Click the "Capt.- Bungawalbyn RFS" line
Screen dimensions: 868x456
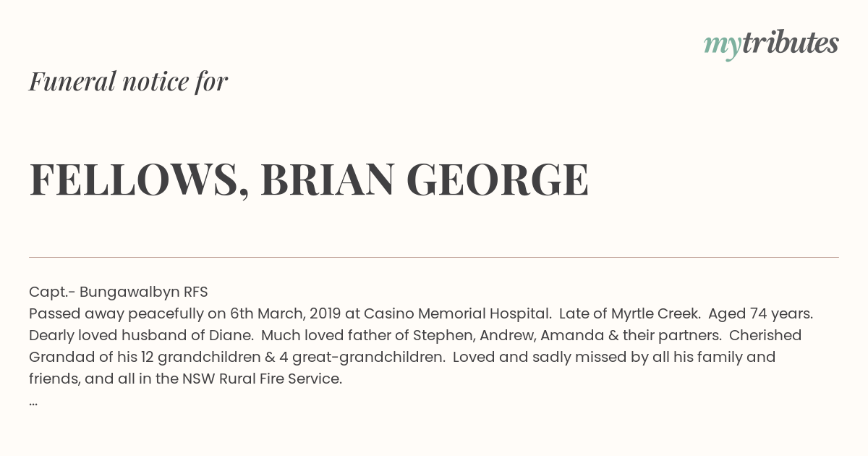(x=119, y=292)
